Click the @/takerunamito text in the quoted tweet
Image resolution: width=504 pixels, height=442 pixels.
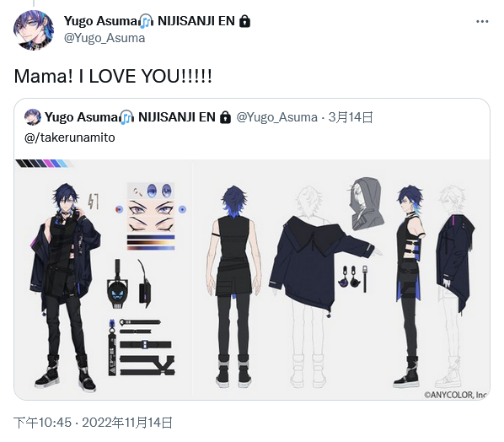[x=70, y=137]
